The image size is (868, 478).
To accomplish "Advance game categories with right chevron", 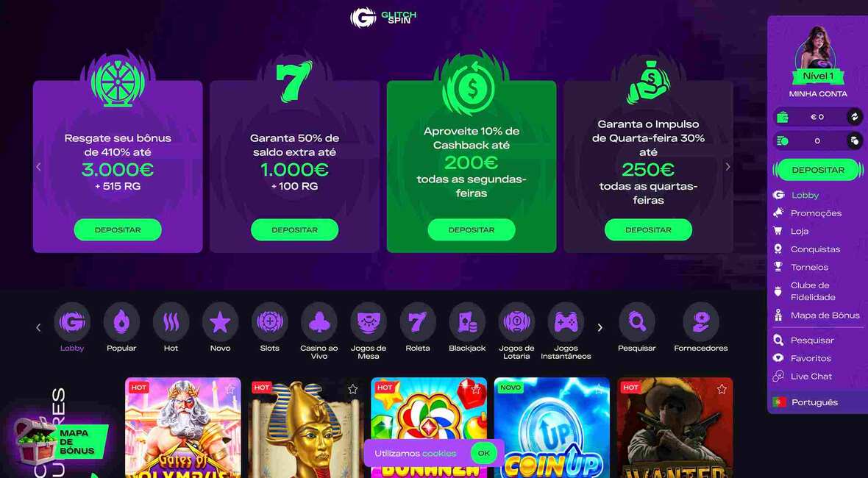I will pyautogui.click(x=600, y=327).
